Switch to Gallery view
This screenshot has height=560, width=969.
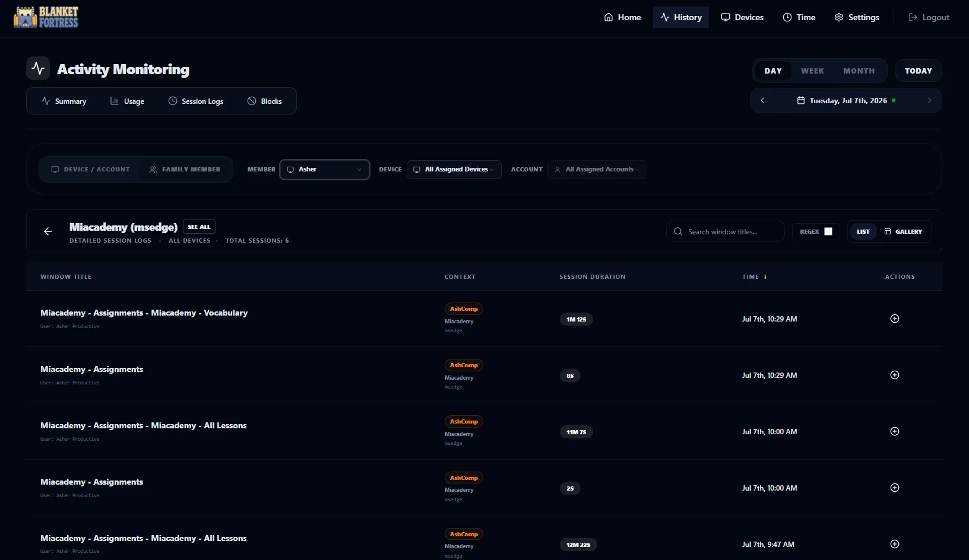coord(903,231)
